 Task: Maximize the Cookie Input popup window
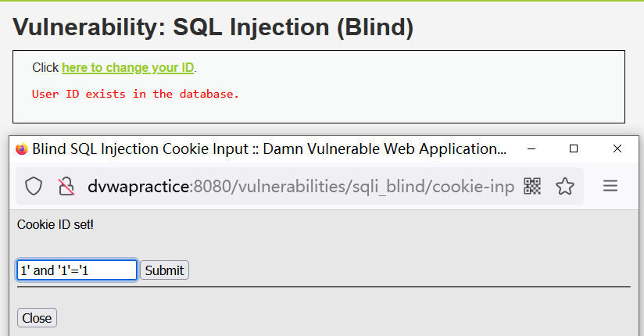(574, 148)
